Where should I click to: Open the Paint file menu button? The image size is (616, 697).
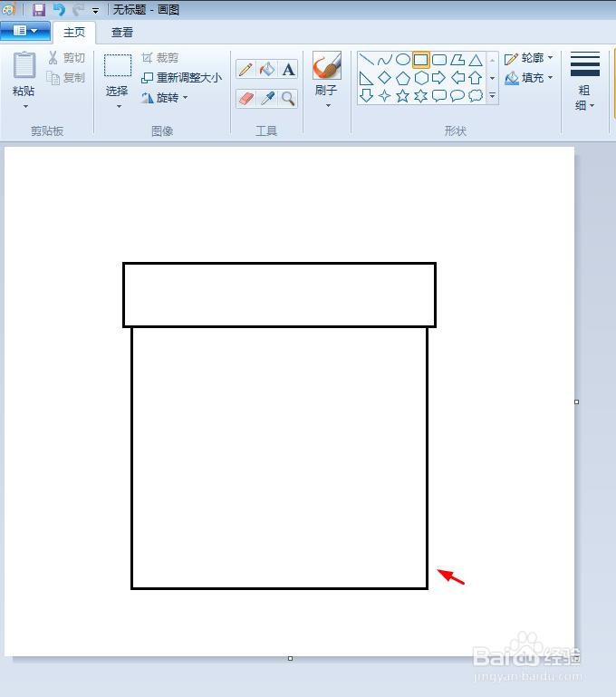[25, 31]
